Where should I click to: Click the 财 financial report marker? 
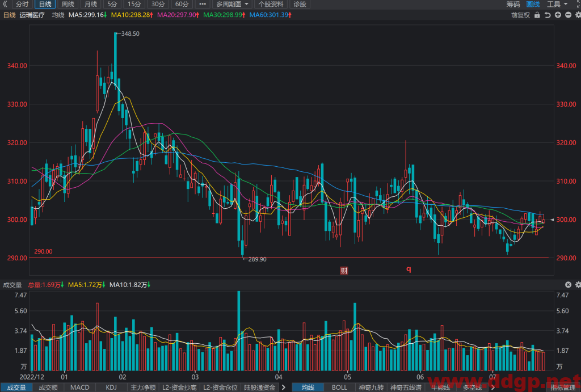344,271
